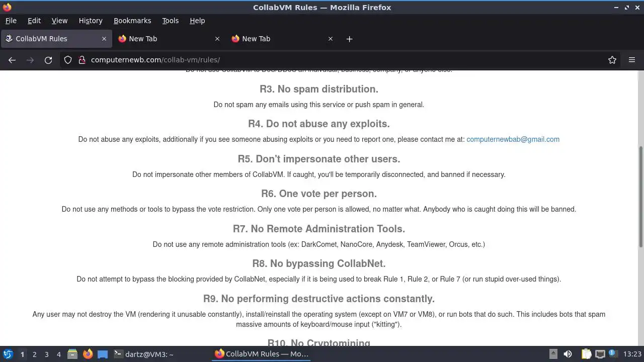Click R9. No performing destructive actions heading
Image resolution: width=644 pixels, height=362 pixels.
tap(319, 299)
